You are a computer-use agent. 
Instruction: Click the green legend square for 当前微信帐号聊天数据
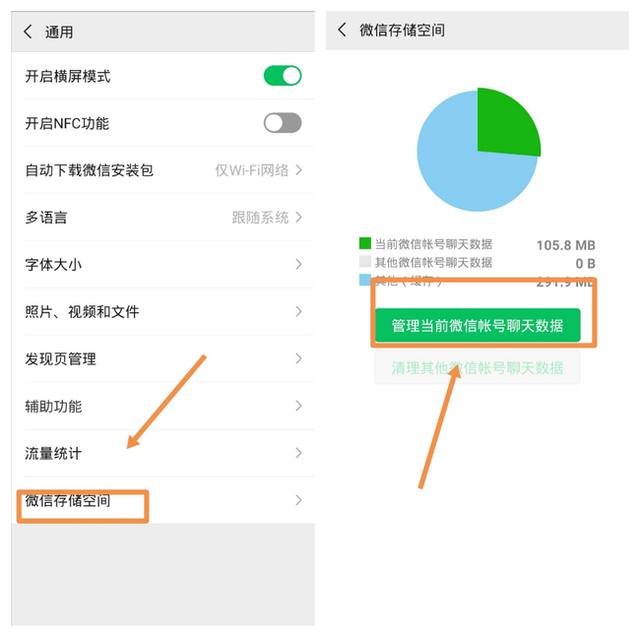coord(365,243)
